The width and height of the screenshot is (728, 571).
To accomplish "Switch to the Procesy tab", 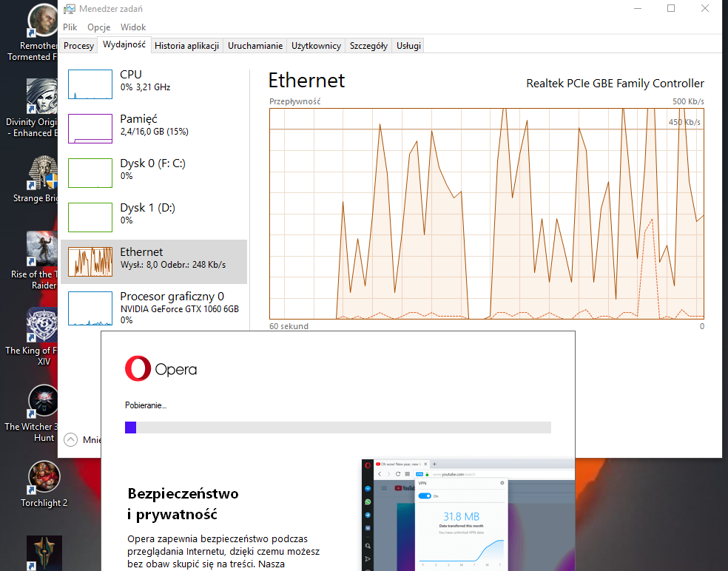I will [78, 46].
